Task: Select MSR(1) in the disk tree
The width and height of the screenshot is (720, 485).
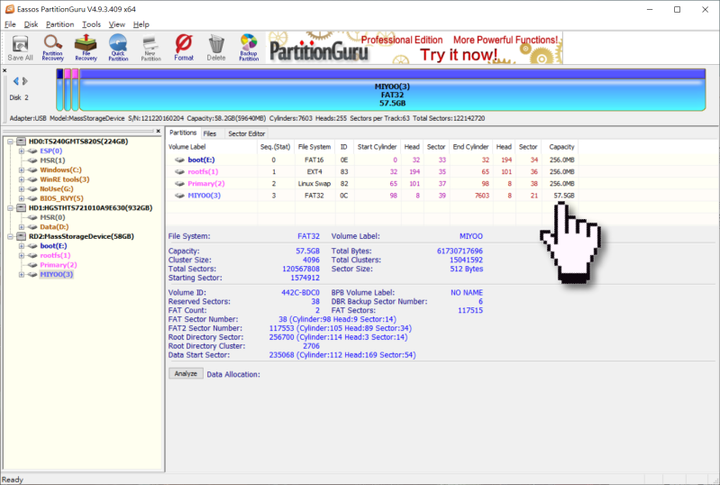Action: click(x=52, y=160)
